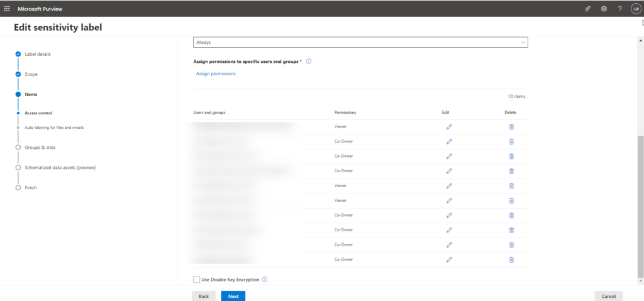The width and height of the screenshot is (644, 301).
Task: Enable Use Double Key Encryption checkbox
Action: click(197, 280)
